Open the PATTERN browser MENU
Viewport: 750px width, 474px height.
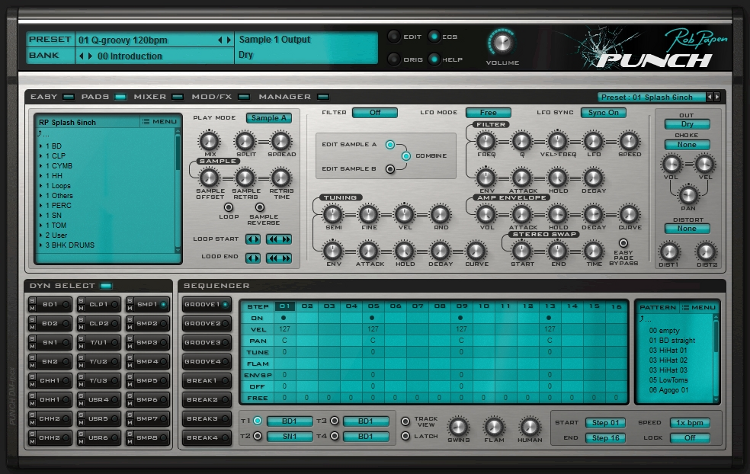pos(699,307)
